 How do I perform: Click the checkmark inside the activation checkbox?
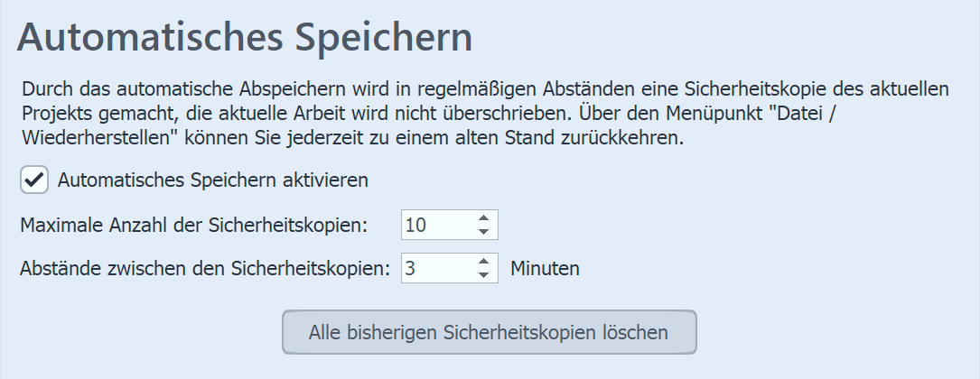click(x=34, y=180)
